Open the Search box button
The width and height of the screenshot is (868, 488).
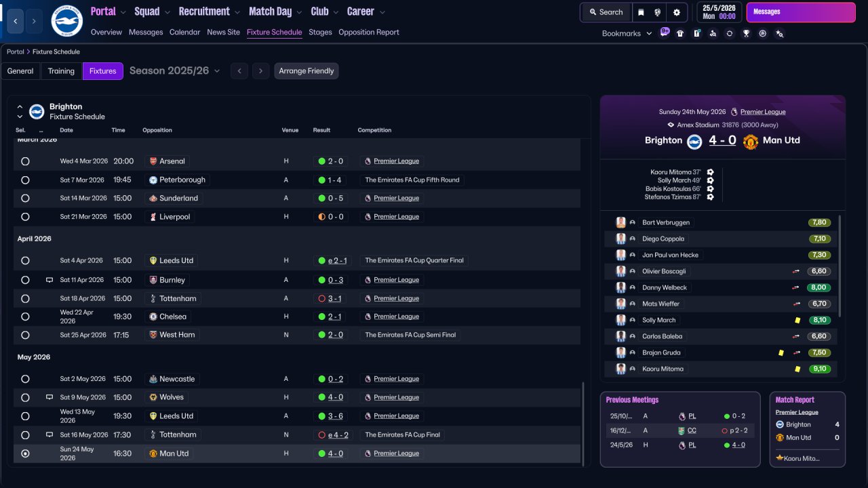click(x=606, y=12)
